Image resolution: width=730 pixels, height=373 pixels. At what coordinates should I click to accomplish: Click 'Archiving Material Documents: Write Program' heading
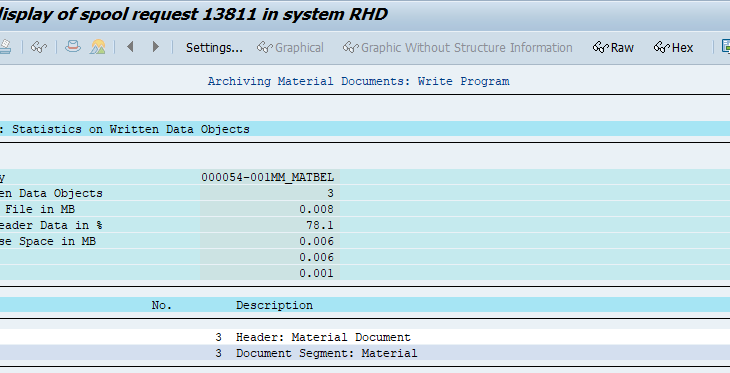click(x=358, y=81)
